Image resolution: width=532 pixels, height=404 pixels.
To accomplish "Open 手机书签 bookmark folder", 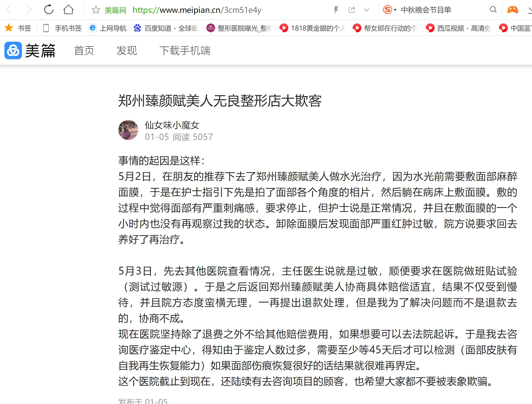I will tap(62, 28).
